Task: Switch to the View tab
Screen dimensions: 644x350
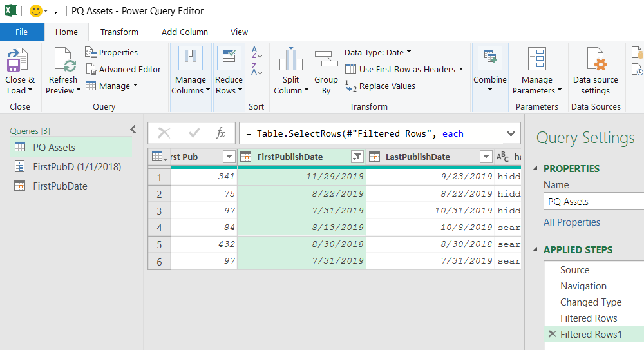Action: coord(239,32)
